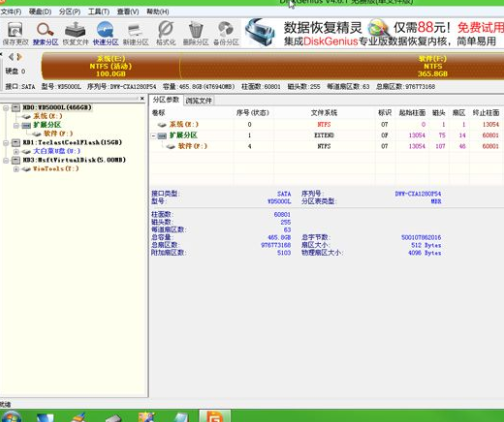Viewport: 504px width, 422px height.
Task: Click the 扩展分区 icon in the left tree
Action: coord(26,125)
